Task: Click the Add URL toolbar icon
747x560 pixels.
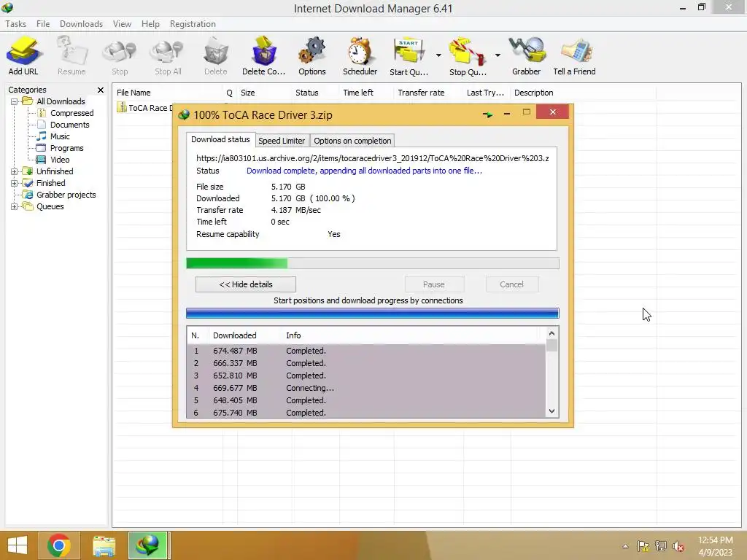Action: [23, 55]
